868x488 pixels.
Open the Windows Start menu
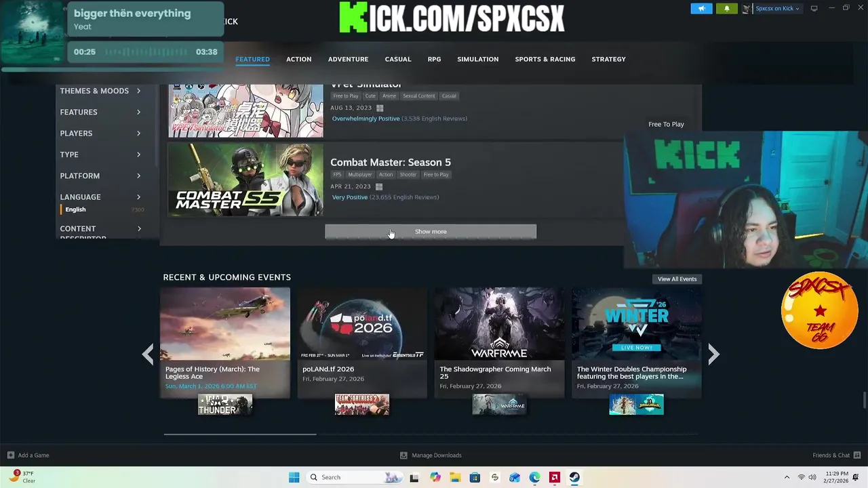pos(294,477)
